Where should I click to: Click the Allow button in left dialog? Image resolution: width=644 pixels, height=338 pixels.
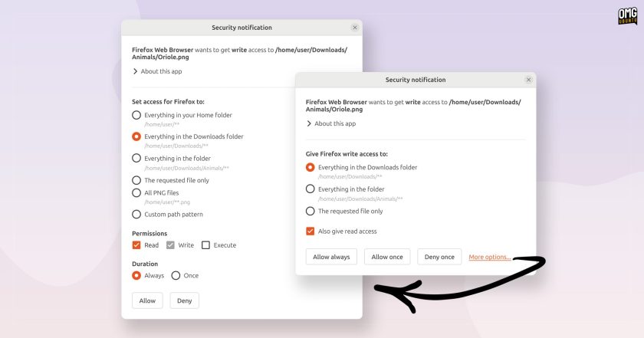[x=147, y=300]
